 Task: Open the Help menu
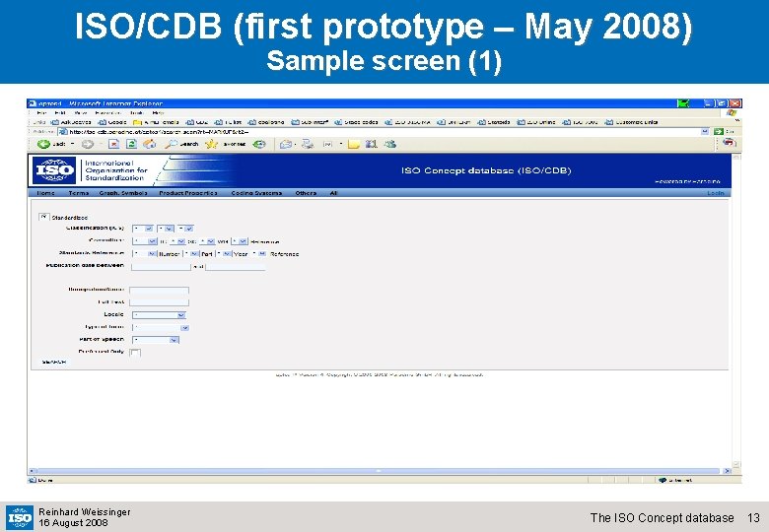tap(159, 113)
